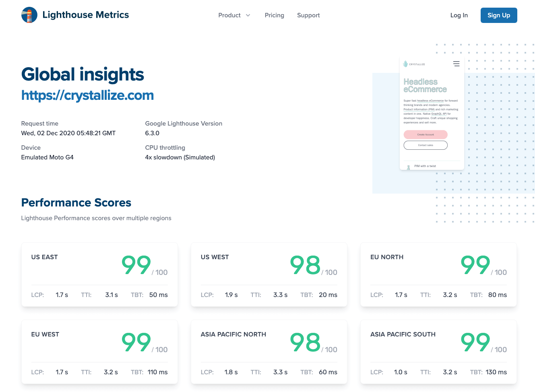Image resolution: width=535 pixels, height=392 pixels.
Task: Click ASIA PACIFIC NORTH LCP value 1.8 s
Action: pyautogui.click(x=231, y=372)
